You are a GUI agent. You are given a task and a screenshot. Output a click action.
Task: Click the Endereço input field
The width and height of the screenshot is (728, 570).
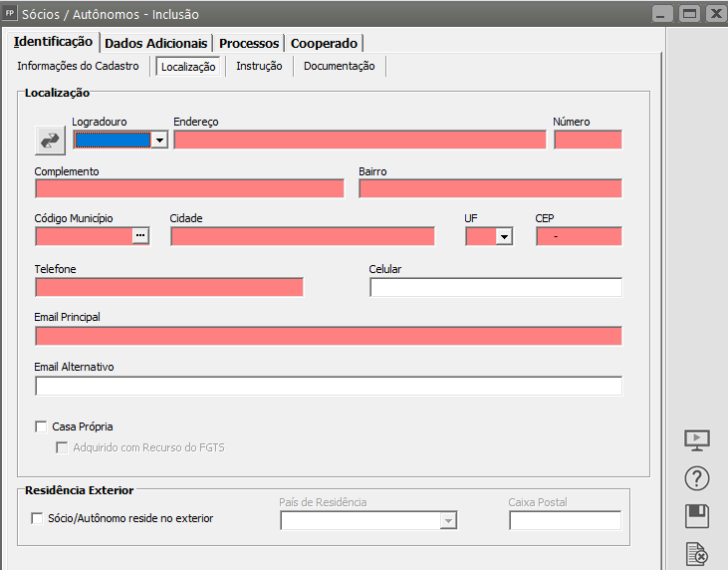pos(360,140)
